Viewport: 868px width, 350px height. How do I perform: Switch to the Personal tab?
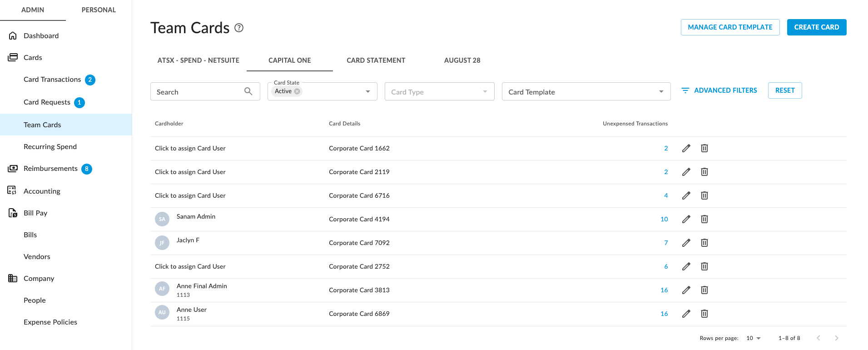click(99, 10)
